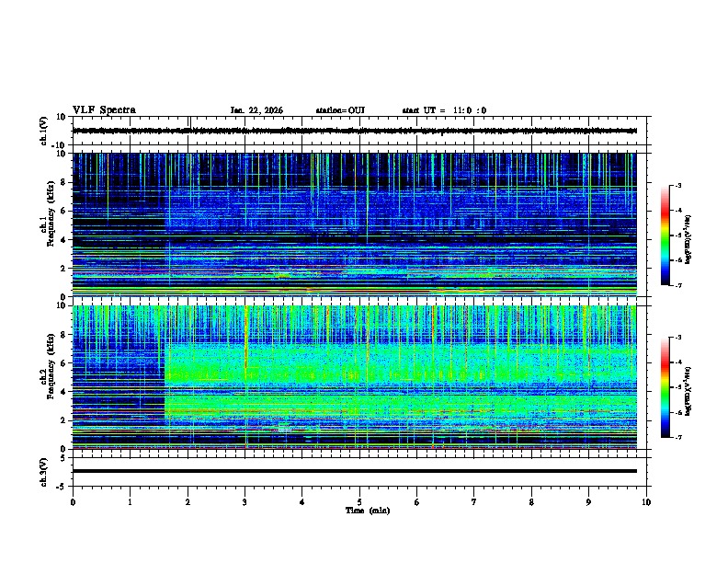Click the "Time (min)" axis title

click(x=368, y=511)
